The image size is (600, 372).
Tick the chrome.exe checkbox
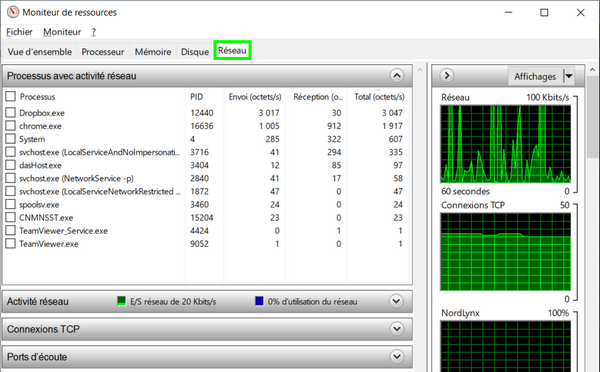(10, 126)
